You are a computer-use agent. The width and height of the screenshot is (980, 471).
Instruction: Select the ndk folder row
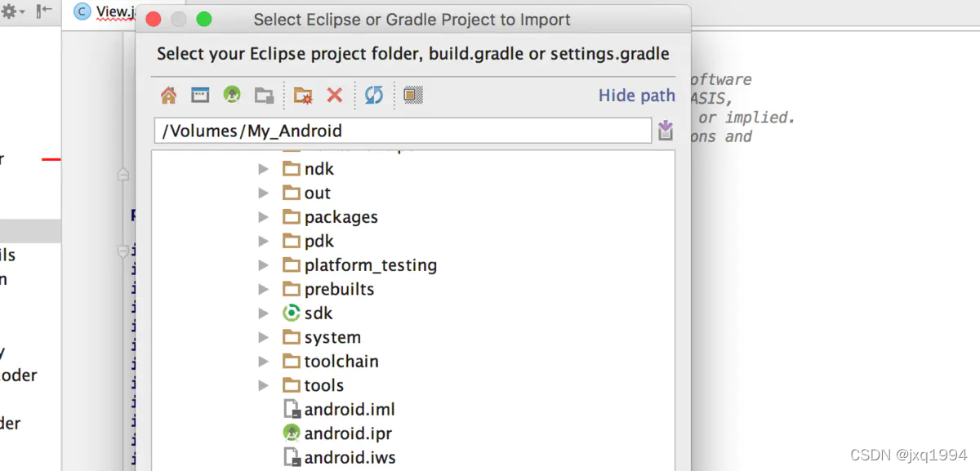[x=319, y=169]
